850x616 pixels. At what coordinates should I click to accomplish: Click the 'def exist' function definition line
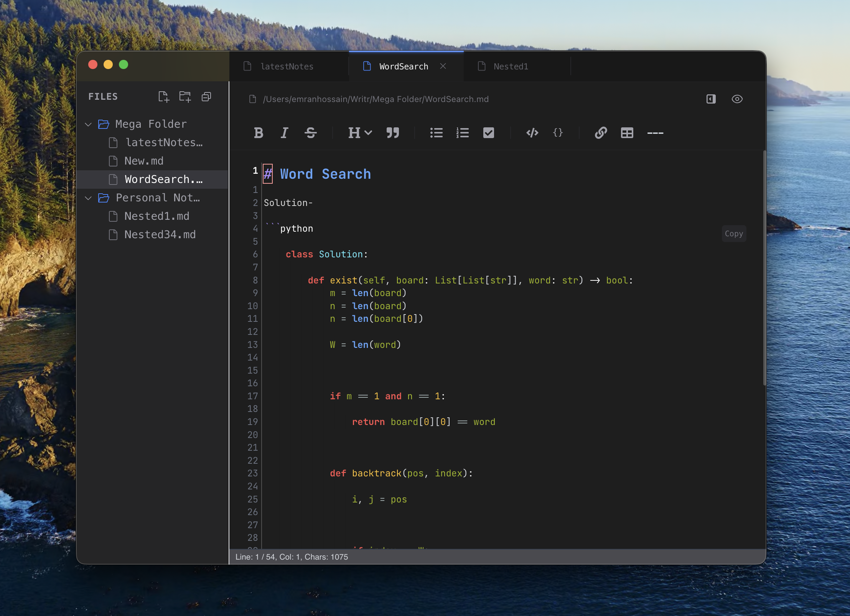[470, 280]
